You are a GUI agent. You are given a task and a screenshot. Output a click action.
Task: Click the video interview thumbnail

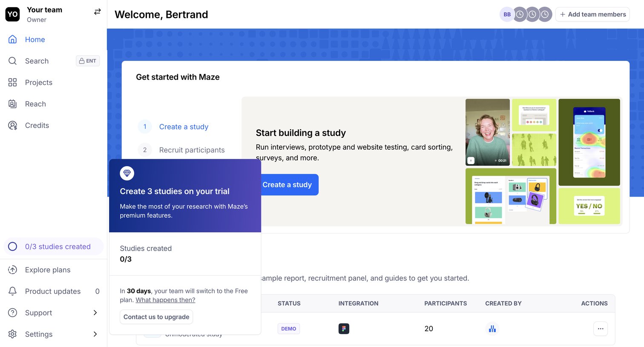[488, 132]
